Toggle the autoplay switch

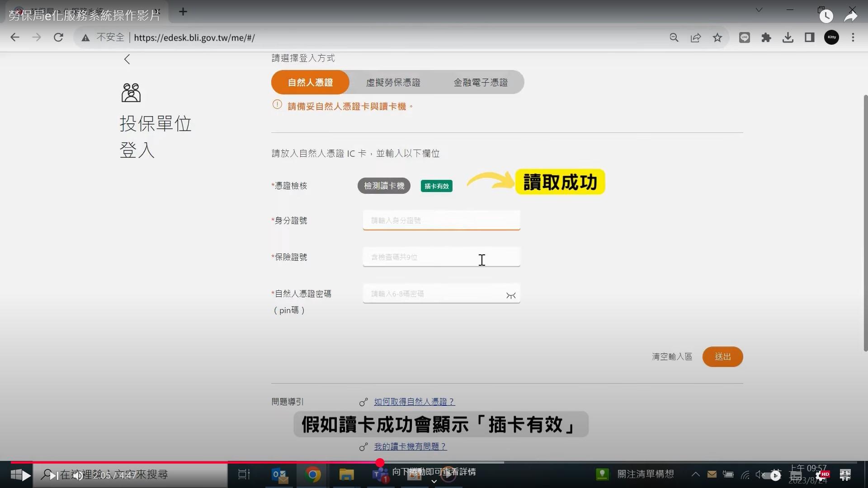coord(771,475)
